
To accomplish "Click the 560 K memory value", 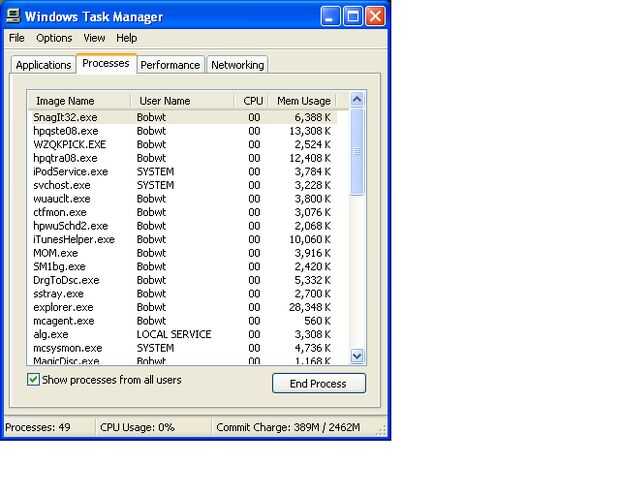I will (318, 321).
